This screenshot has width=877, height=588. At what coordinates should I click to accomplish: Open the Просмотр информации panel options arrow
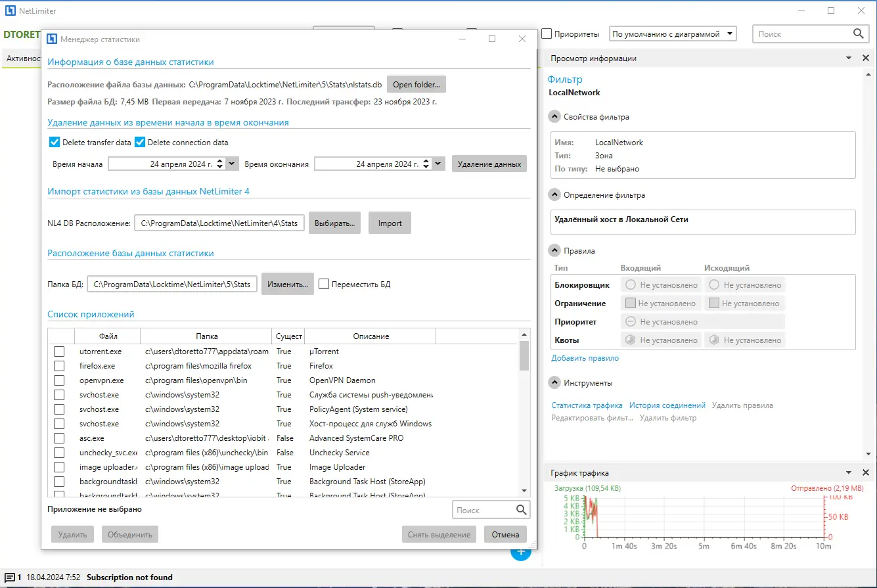(849, 58)
